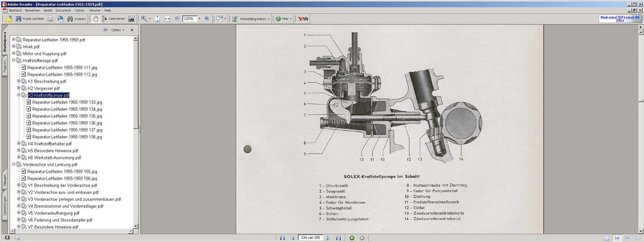Open the Help toolbar dropdown
Viewport: 644px width, 242px height.
[284, 19]
